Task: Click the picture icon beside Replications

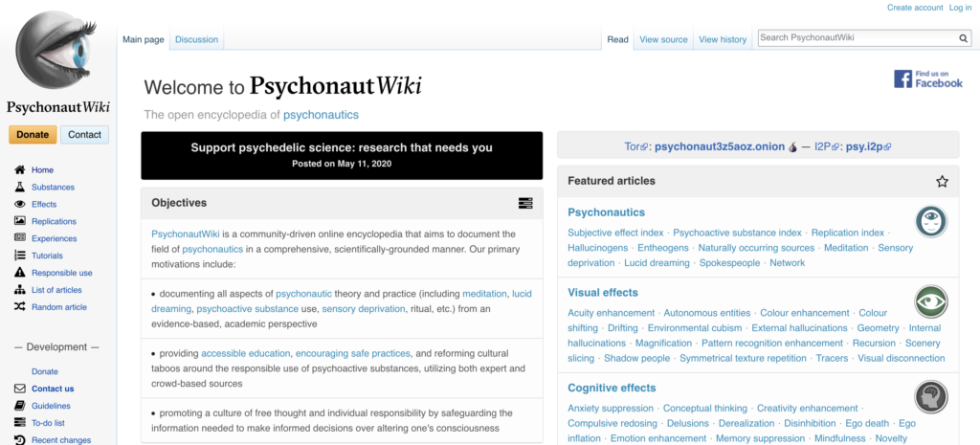Action: 20,221
